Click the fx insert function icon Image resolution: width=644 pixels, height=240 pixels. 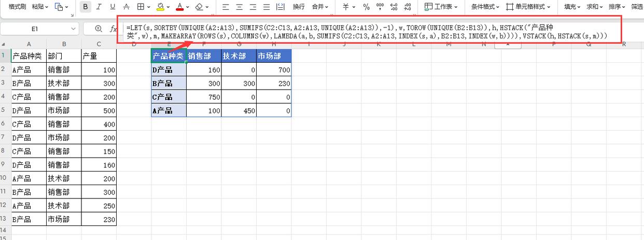pos(114,29)
